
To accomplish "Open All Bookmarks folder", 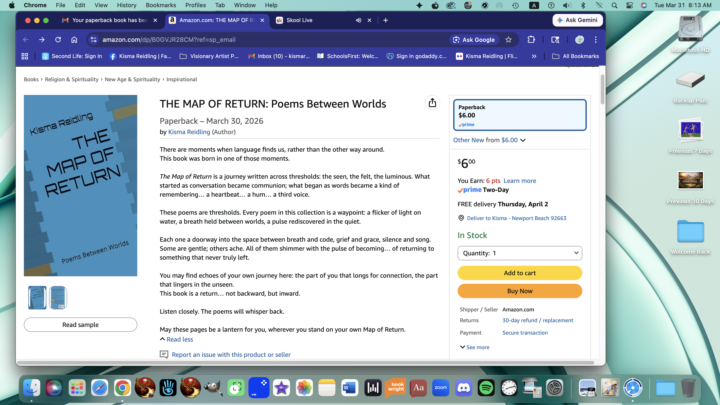I will 575,56.
